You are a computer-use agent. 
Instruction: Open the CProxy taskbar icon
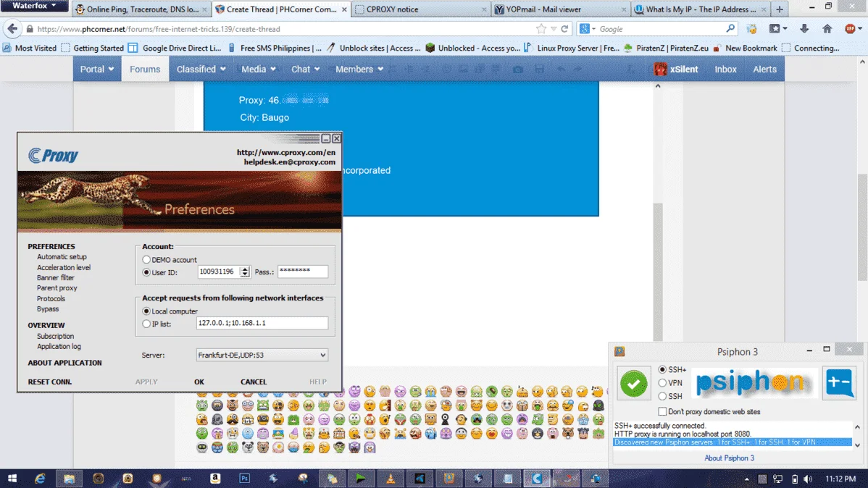pos(536,479)
